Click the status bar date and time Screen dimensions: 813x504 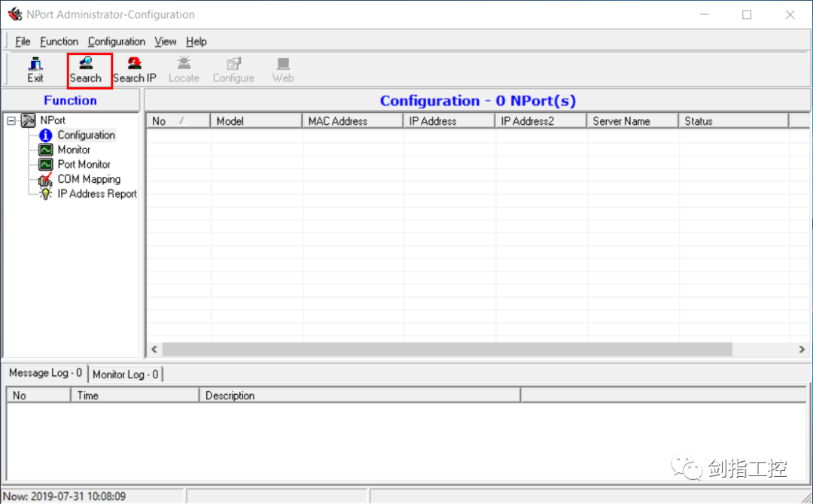64,496
